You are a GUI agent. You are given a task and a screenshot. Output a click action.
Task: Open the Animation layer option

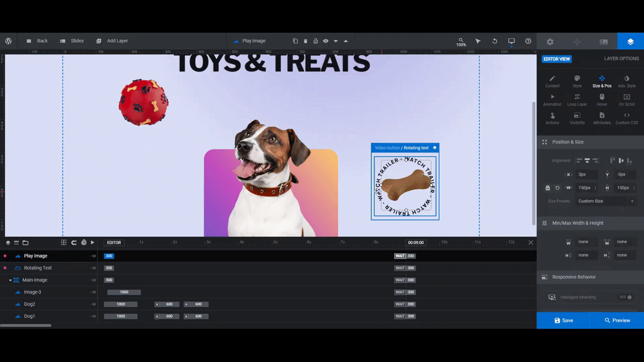pyautogui.click(x=552, y=100)
